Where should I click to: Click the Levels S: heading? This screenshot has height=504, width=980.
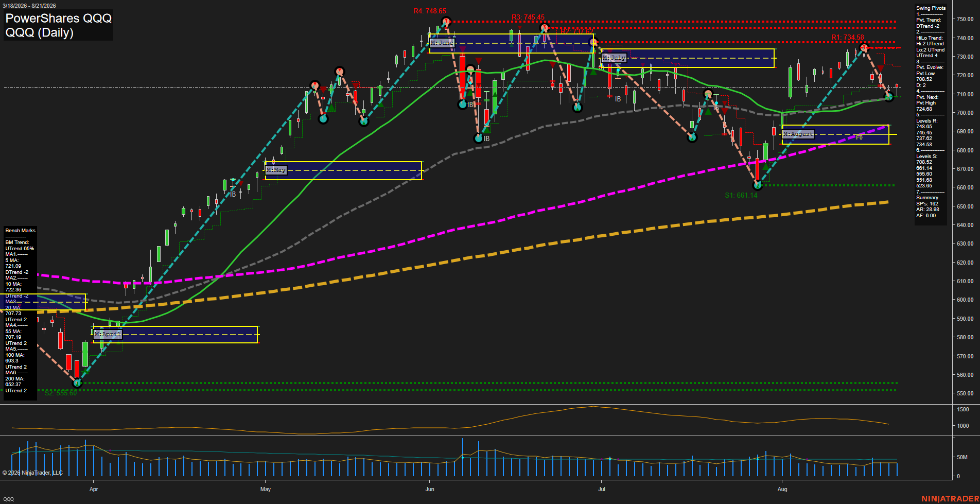click(x=926, y=157)
